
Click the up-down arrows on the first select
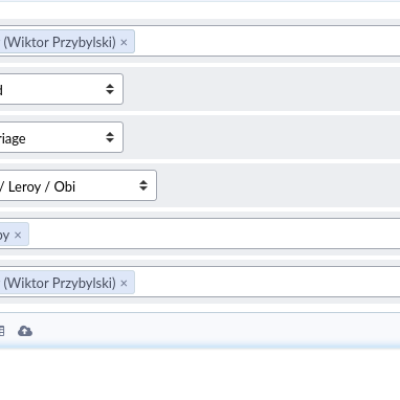[110, 89]
